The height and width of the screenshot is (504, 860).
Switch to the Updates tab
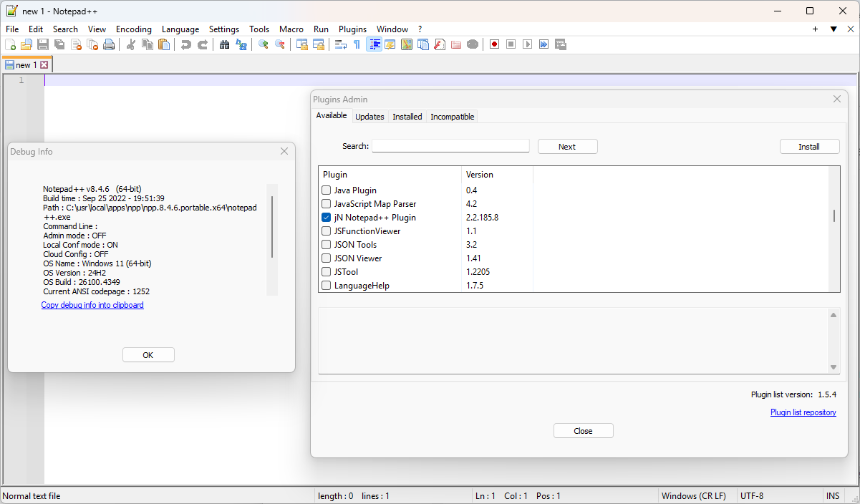[x=370, y=117]
